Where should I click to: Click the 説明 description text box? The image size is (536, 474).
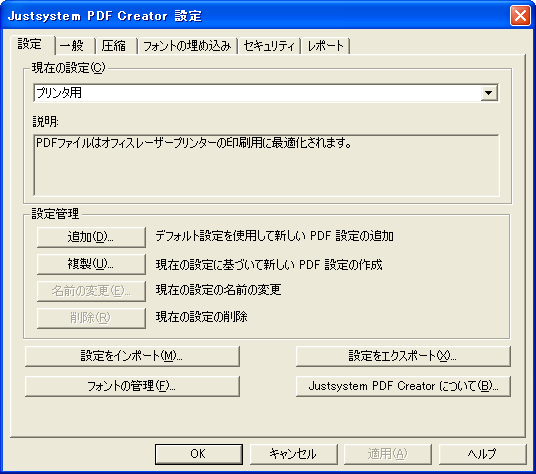266,165
